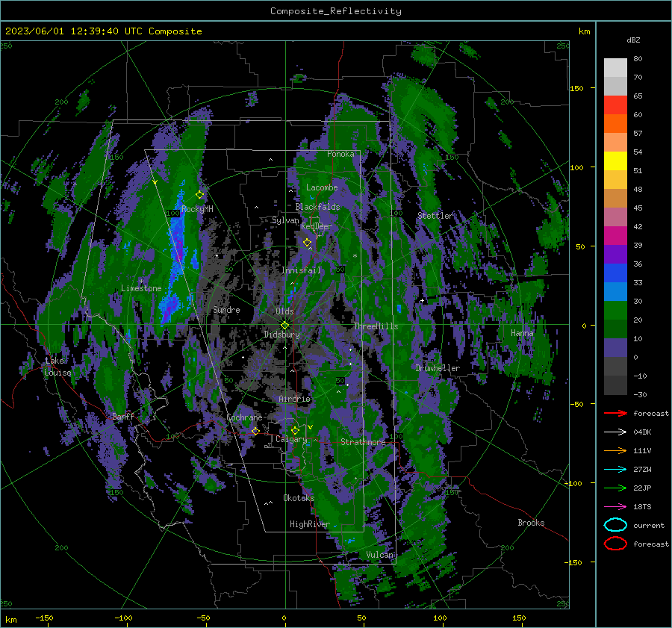
Task: Click the Vulcan label
Action: tap(380, 555)
